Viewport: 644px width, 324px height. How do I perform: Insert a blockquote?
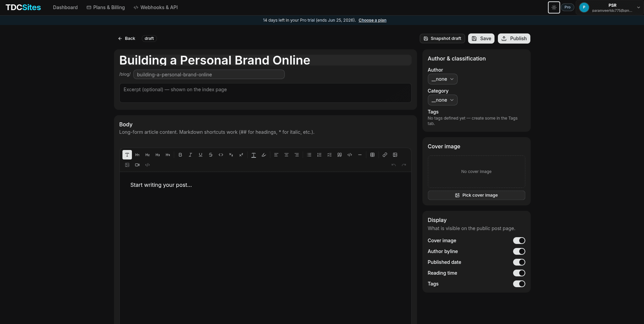point(340,155)
